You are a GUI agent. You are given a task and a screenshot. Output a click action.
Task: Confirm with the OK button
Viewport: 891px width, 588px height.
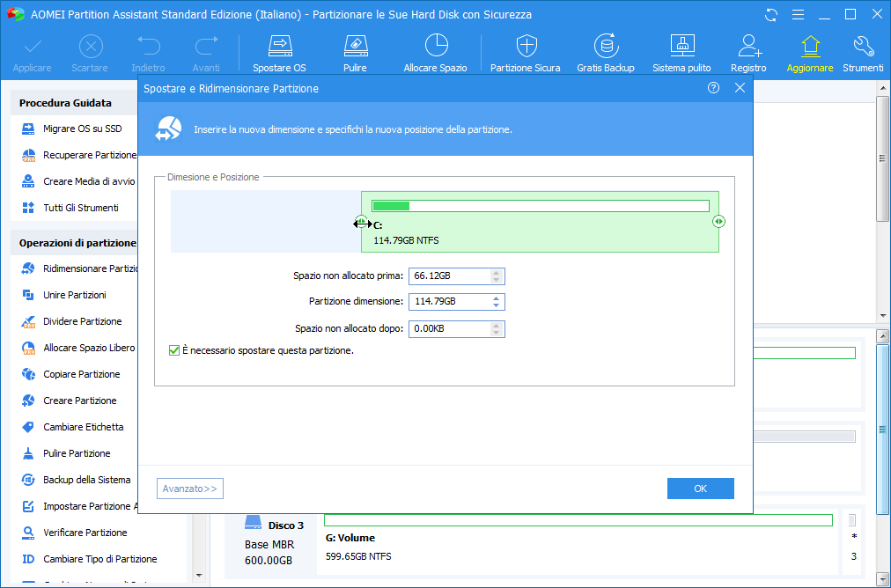701,489
